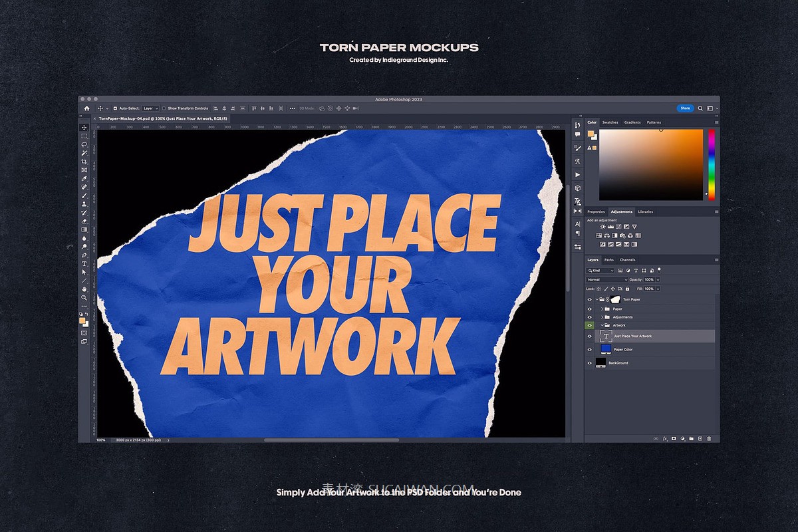The height and width of the screenshot is (532, 798).
Task: Select the Crop tool
Action: point(84,162)
